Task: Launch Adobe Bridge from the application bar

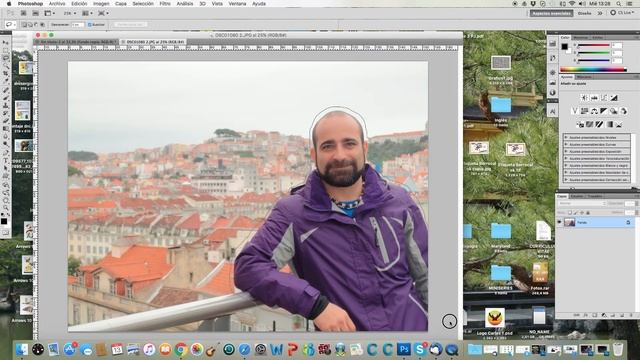Action: [x=23, y=13]
